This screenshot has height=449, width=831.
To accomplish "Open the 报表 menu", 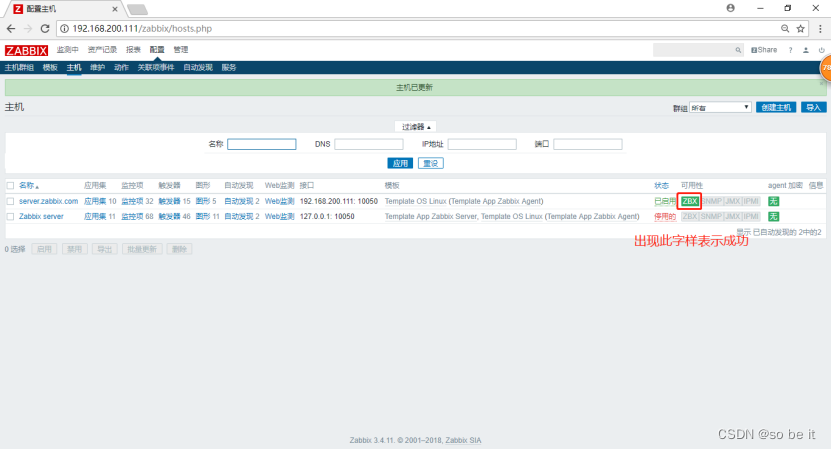I will point(133,50).
